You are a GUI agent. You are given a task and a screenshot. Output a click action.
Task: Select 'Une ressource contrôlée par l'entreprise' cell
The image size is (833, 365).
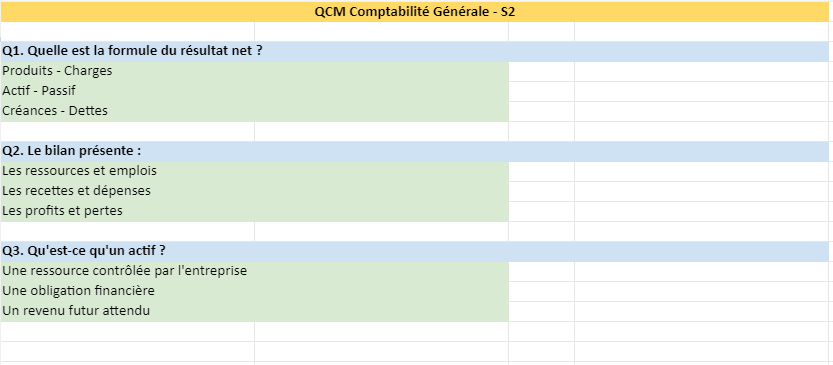[x=254, y=271]
